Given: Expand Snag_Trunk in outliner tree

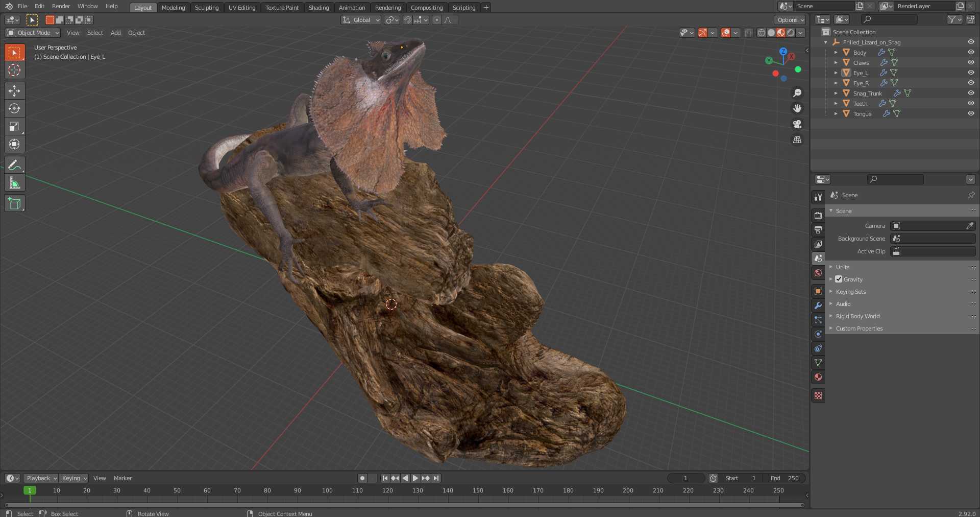Looking at the screenshot, I should coord(836,93).
